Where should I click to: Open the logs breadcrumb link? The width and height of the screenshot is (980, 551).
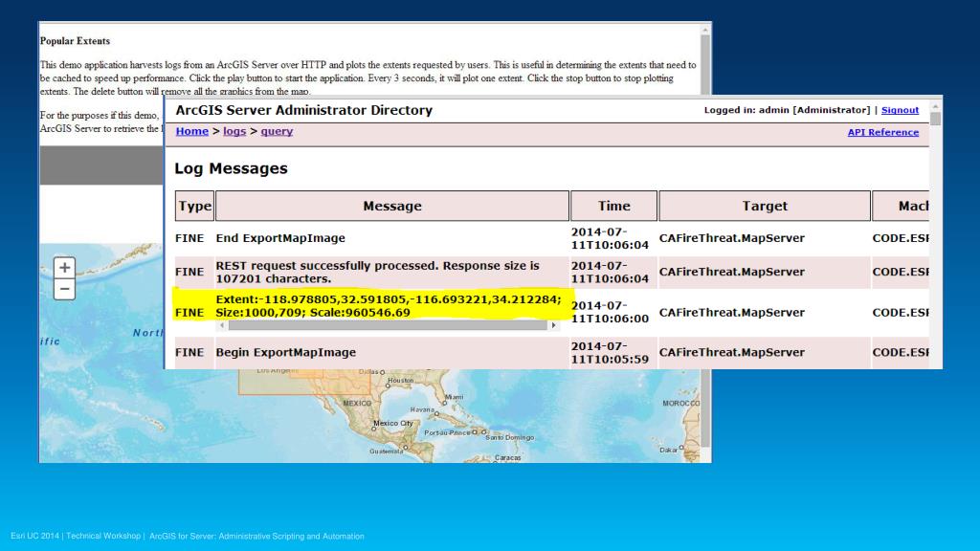[234, 131]
